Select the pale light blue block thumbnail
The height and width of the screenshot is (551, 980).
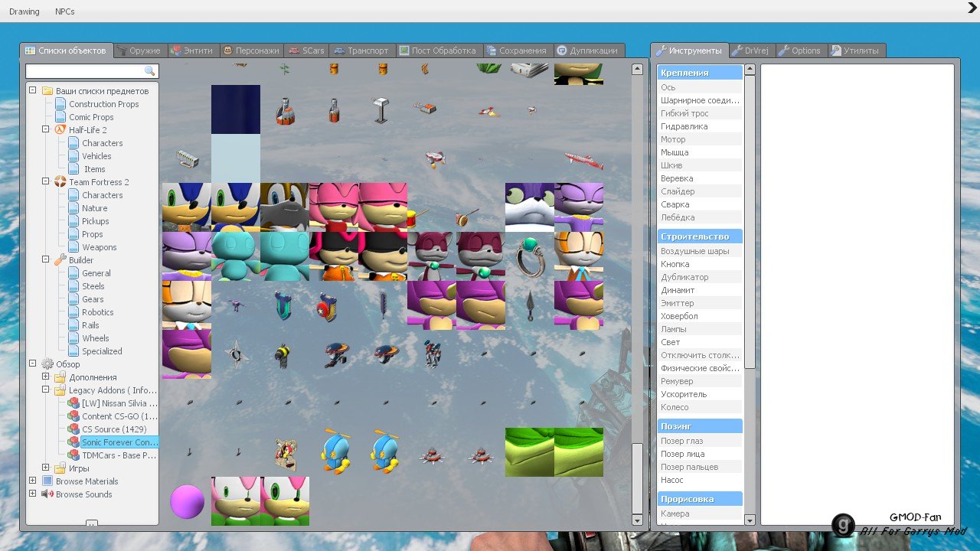236,158
